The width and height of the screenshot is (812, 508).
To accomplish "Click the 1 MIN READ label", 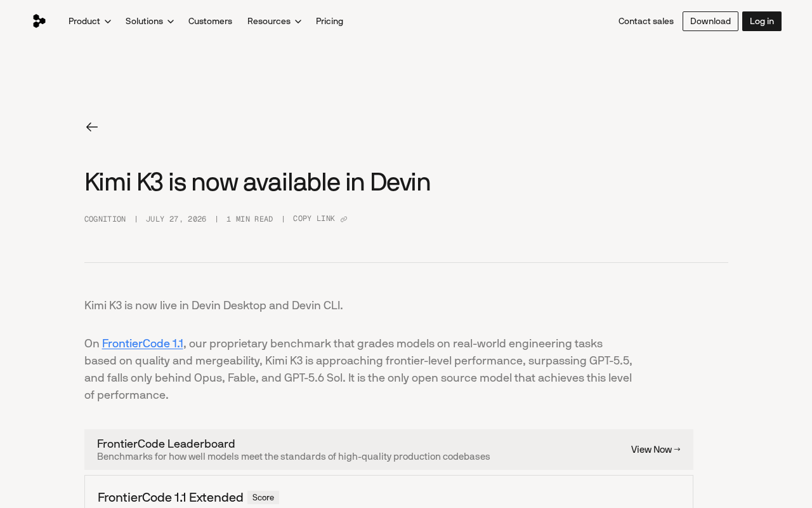I will (250, 219).
